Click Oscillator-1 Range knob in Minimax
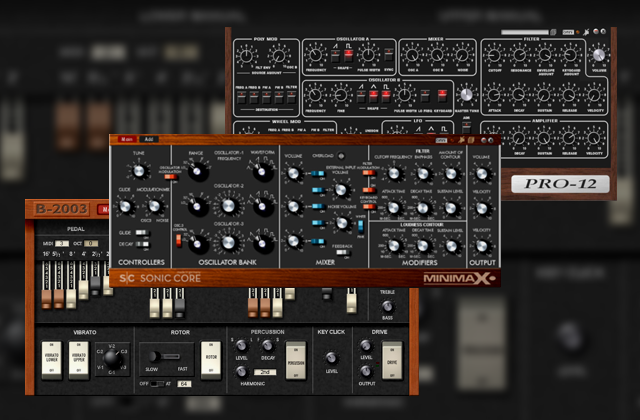 (197, 171)
